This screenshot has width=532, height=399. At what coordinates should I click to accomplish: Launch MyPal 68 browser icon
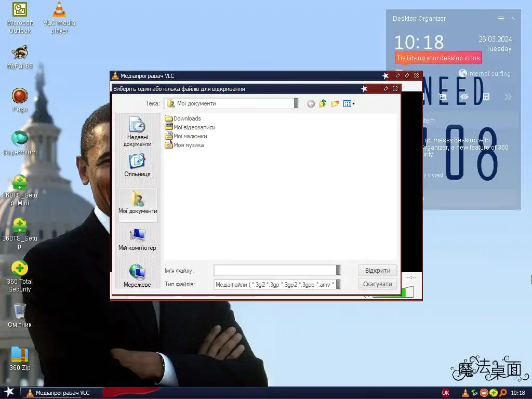tap(20, 57)
